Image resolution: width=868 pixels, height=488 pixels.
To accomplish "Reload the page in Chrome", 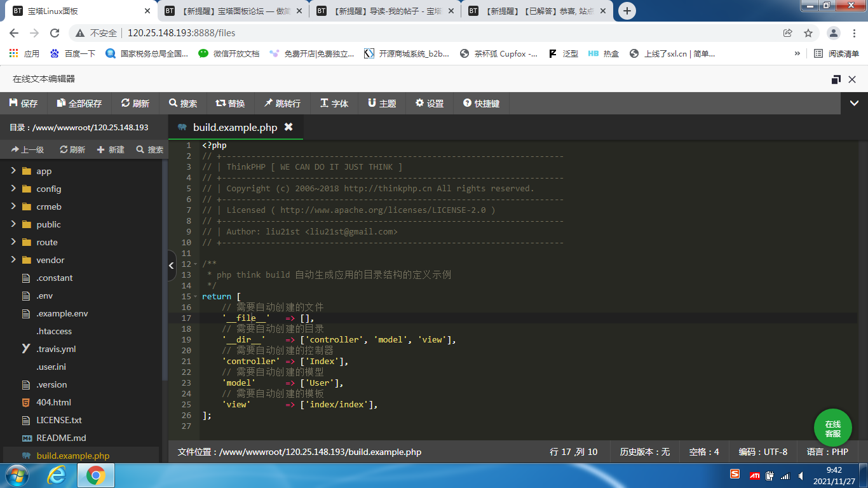I will (55, 33).
